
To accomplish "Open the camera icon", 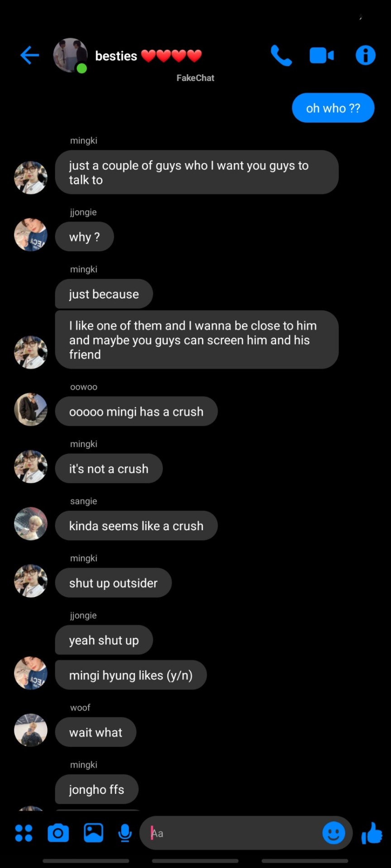I will tap(58, 833).
